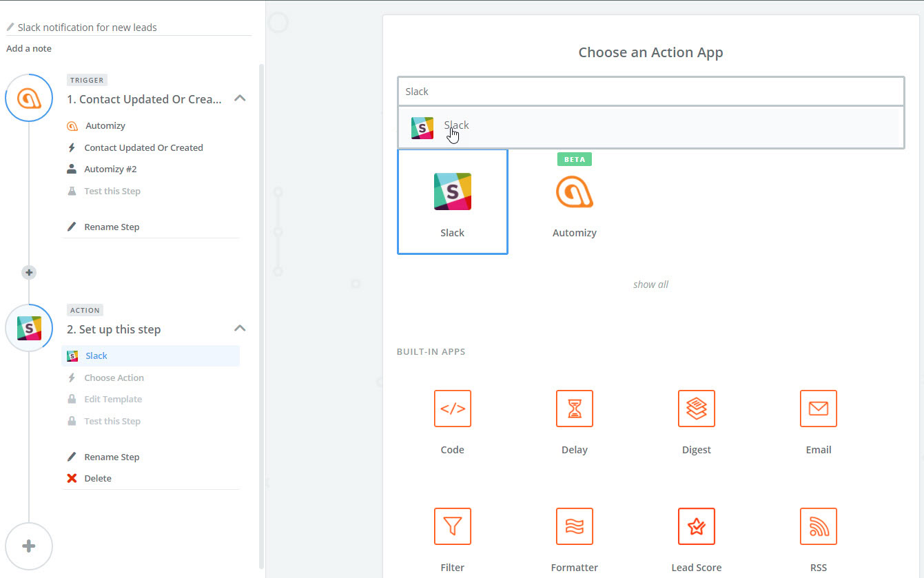Click the step 2 title Set up this step
924x578 pixels.
[x=114, y=329]
